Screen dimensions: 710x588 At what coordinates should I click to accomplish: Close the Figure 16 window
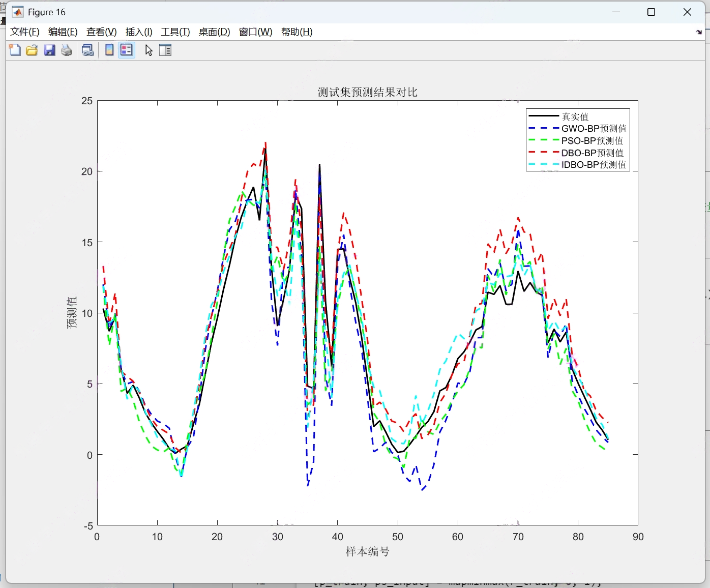point(687,12)
